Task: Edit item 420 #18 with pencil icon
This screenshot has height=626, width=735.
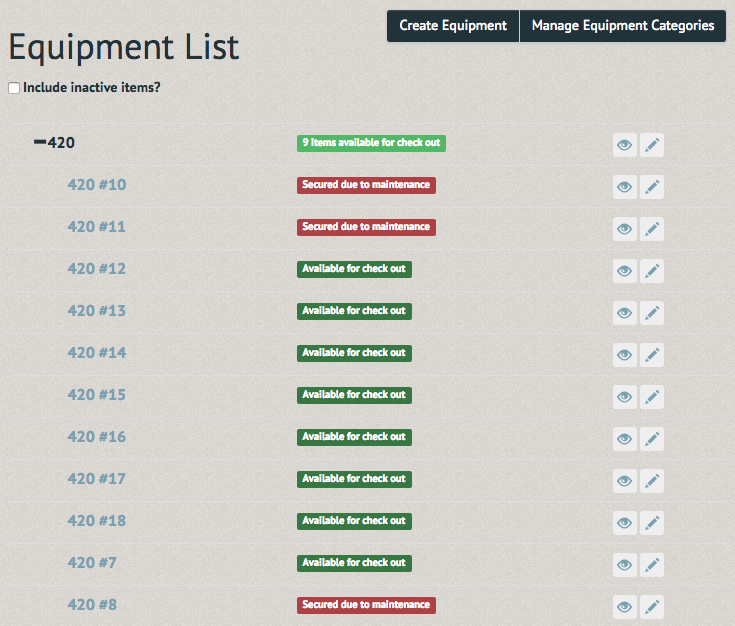Action: point(652,523)
